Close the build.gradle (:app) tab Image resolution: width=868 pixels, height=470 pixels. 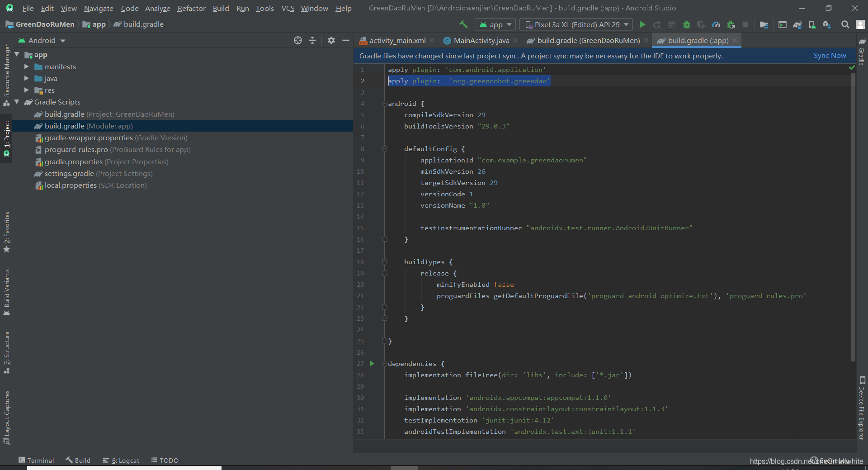point(735,40)
